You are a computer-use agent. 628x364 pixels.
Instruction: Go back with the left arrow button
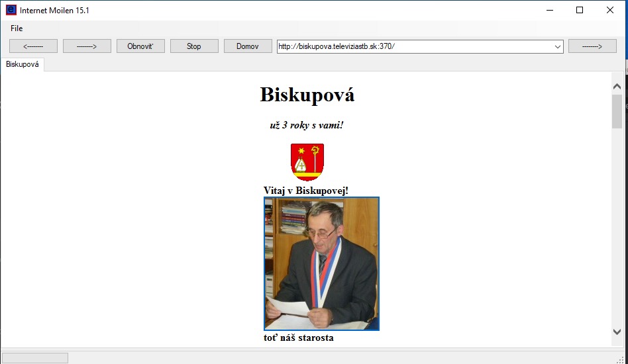[x=33, y=46]
